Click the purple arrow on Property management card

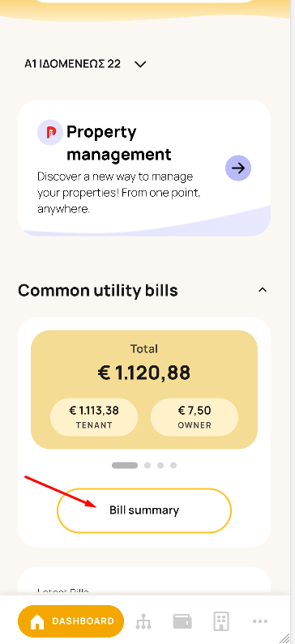(x=238, y=168)
